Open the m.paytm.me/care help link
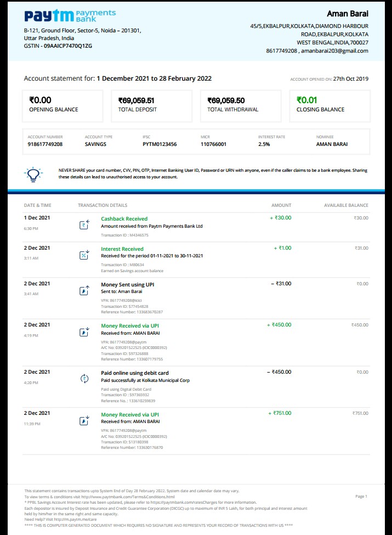Image resolution: width=392 pixels, height=535 pixels. pos(75,519)
